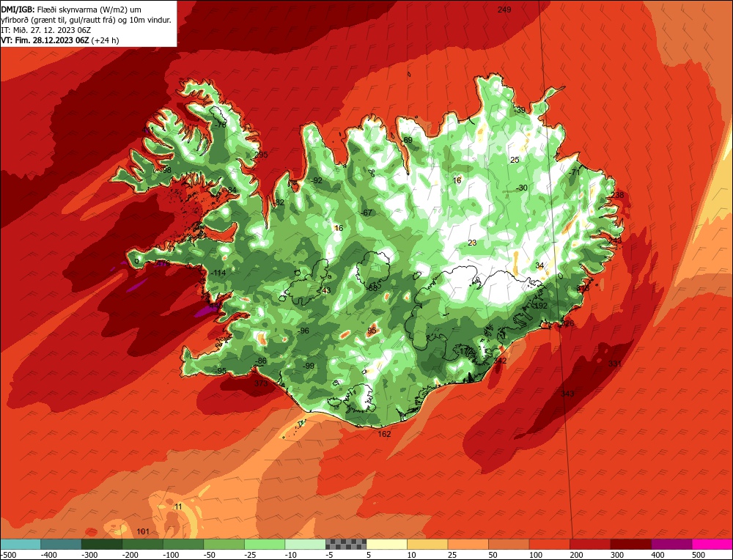Viewport: 733px width, 560px height.
Task: Click the 342 value on the south coast
Action: click(x=500, y=361)
